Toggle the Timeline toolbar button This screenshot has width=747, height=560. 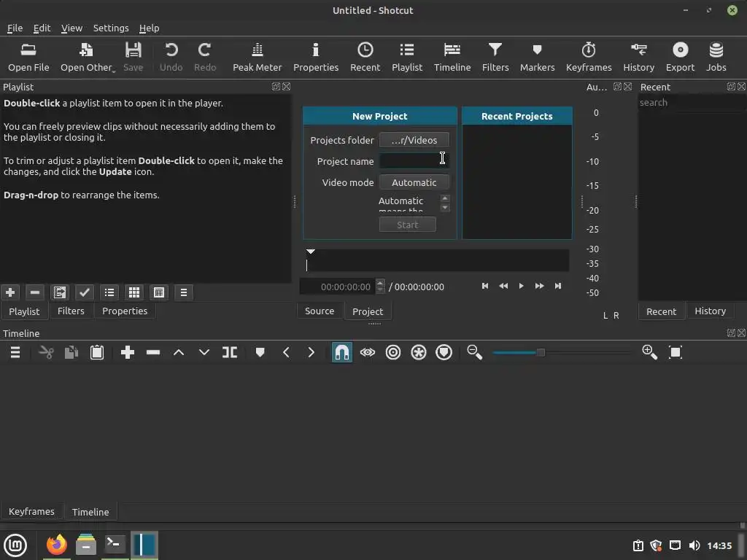pos(452,57)
